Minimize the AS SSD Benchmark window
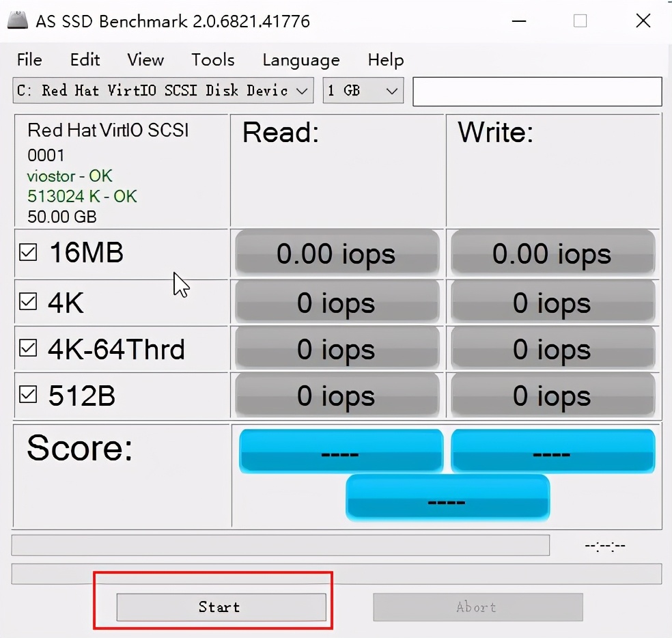 tap(519, 21)
